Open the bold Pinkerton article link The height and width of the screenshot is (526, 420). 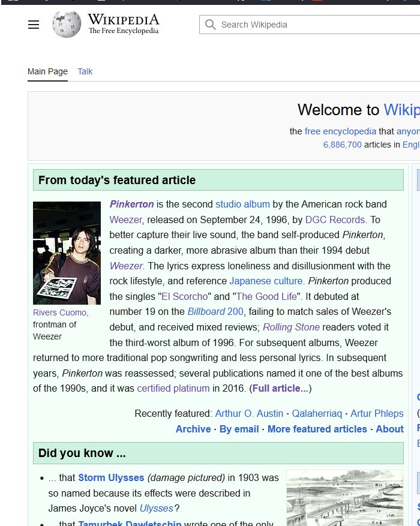131,204
